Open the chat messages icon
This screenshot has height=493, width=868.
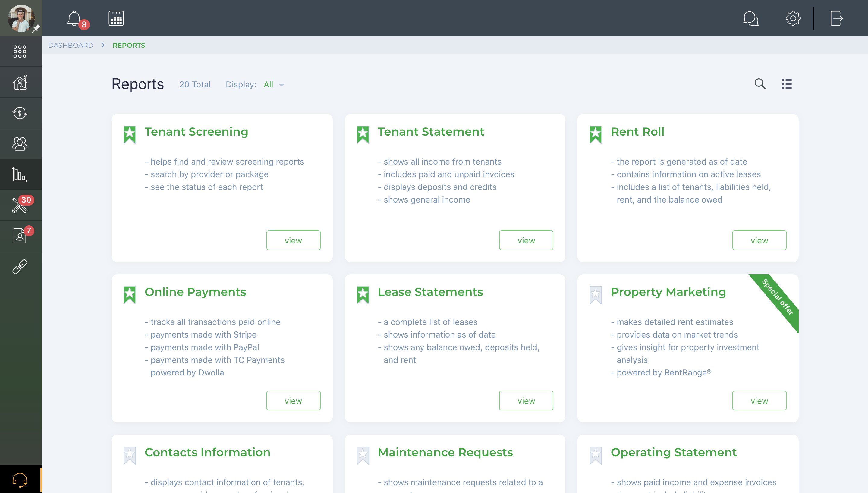click(x=750, y=18)
